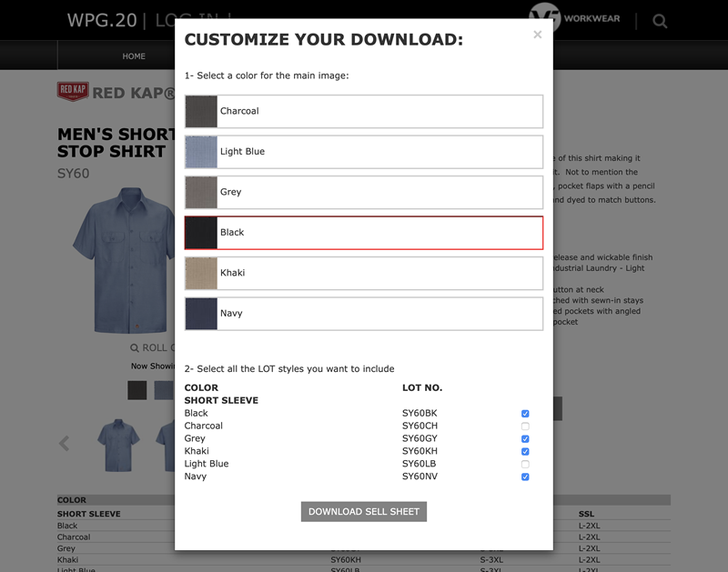
Task: Click the main blue shirt product image
Action: [x=125, y=260]
